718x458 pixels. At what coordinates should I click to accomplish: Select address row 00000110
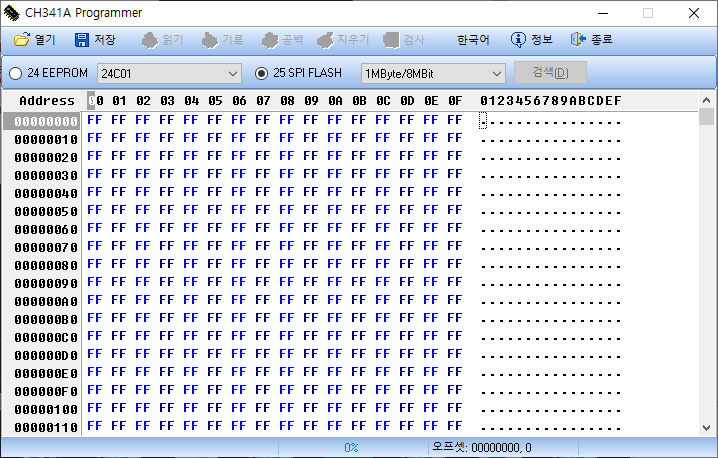46,428
